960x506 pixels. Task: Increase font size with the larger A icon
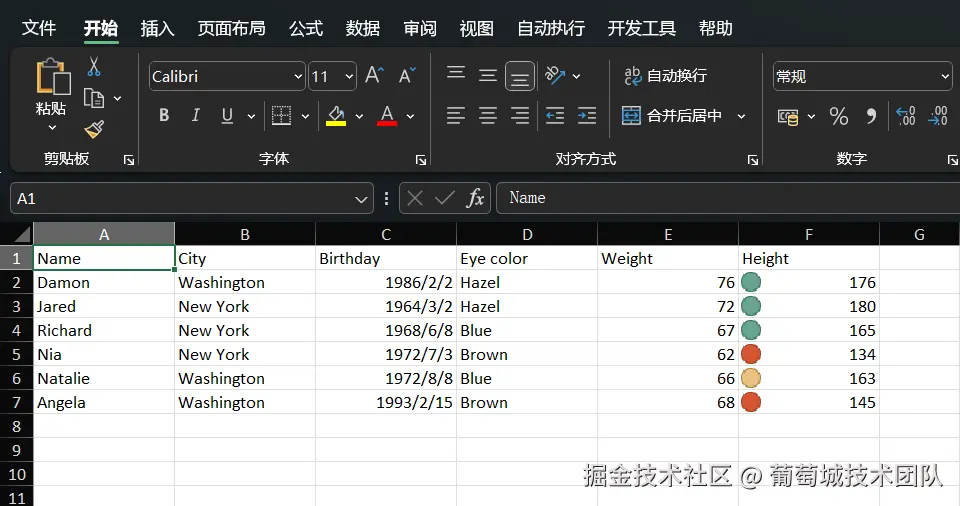pyautogui.click(x=374, y=75)
